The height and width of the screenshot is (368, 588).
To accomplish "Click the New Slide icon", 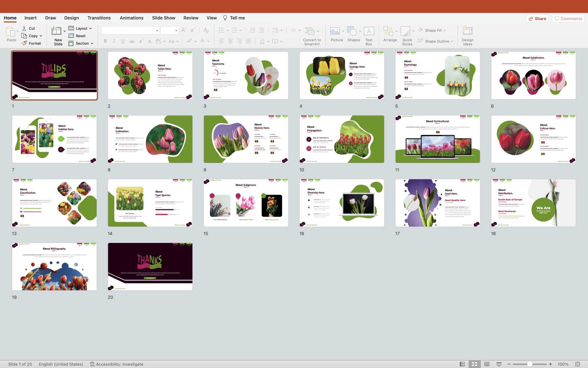I will [x=56, y=31].
